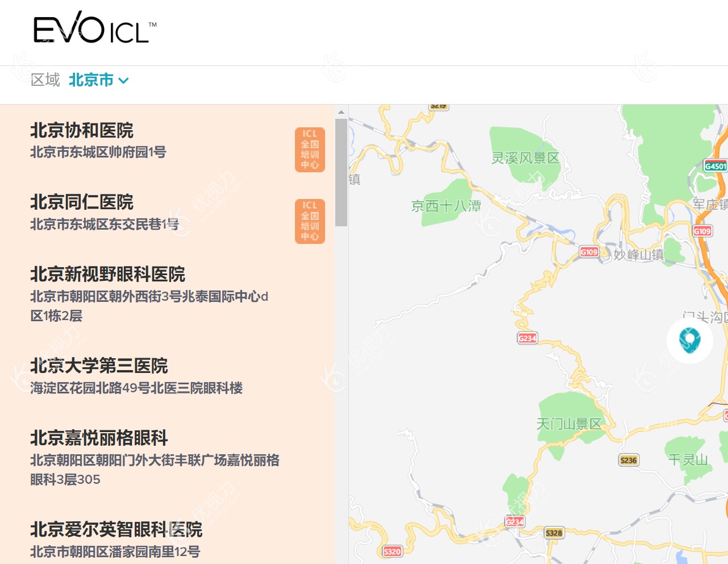Viewport: 728px width, 564px height.
Task: Click the ICL training center badge for 北京协和医院
Action: click(x=310, y=150)
